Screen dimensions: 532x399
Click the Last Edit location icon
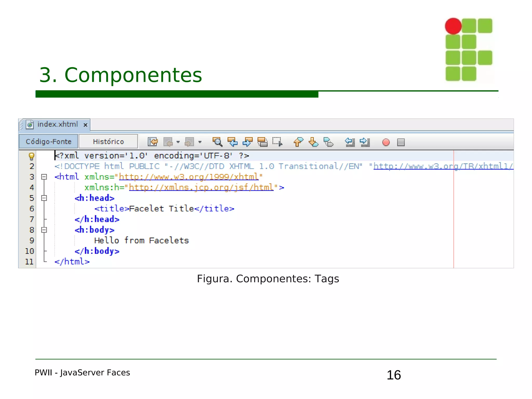coord(153,142)
